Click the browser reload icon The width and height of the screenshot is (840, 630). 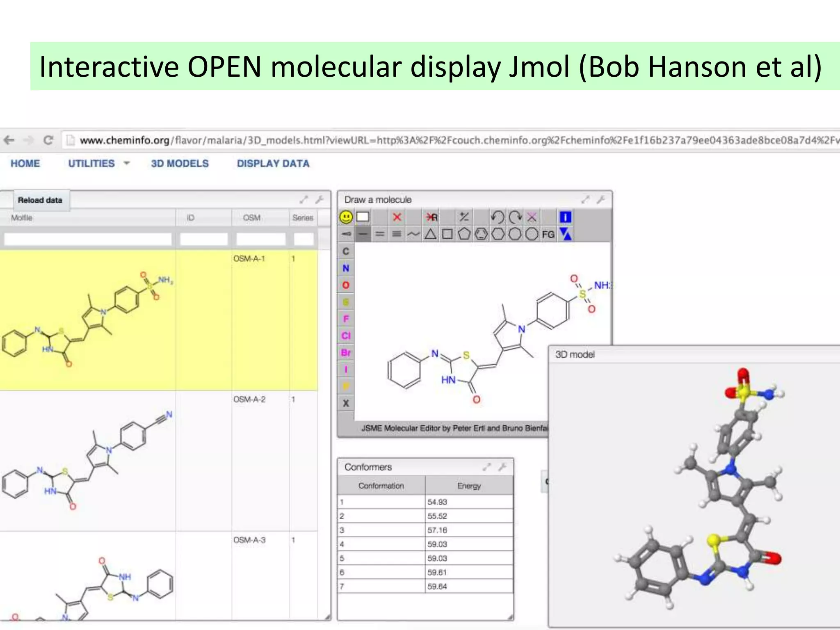(x=48, y=140)
